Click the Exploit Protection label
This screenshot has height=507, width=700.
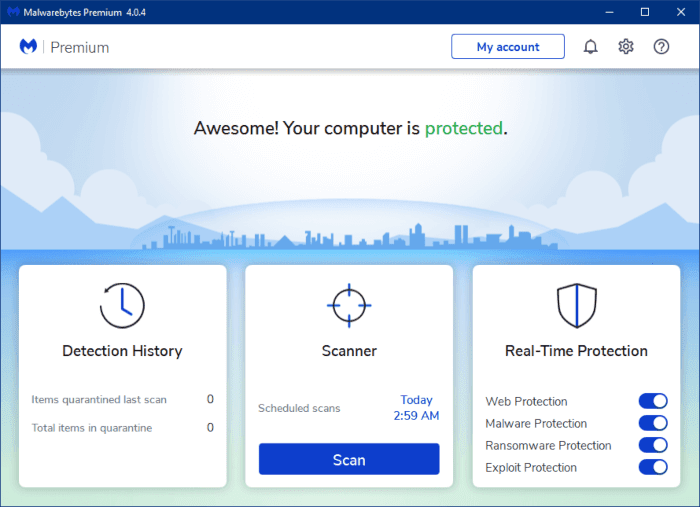531,467
